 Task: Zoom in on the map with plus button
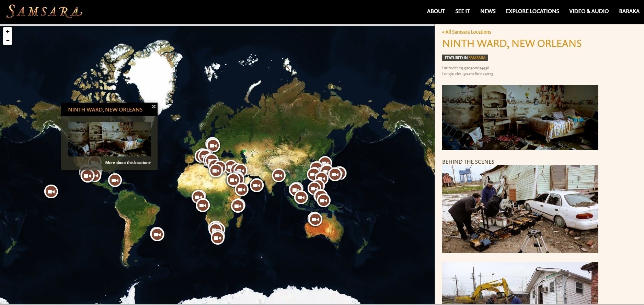coord(8,32)
